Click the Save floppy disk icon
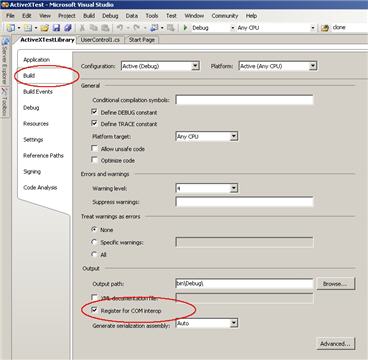The width and height of the screenshot is (368, 360). click(x=56, y=28)
